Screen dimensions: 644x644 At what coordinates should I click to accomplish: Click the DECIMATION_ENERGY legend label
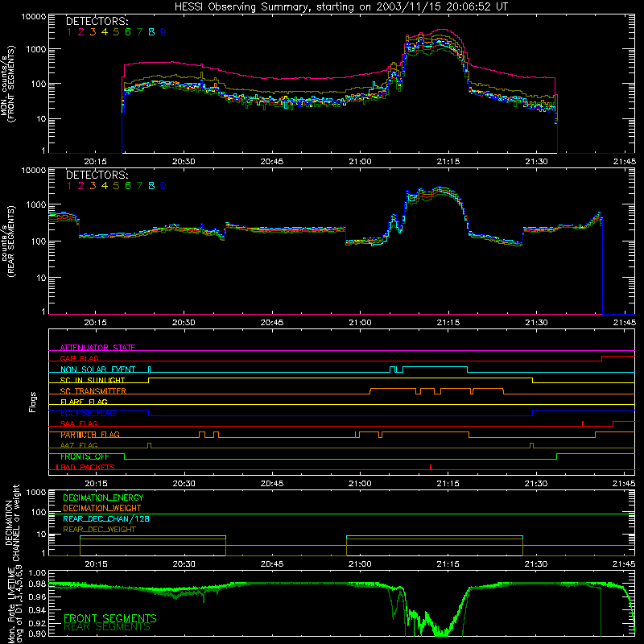(x=103, y=497)
